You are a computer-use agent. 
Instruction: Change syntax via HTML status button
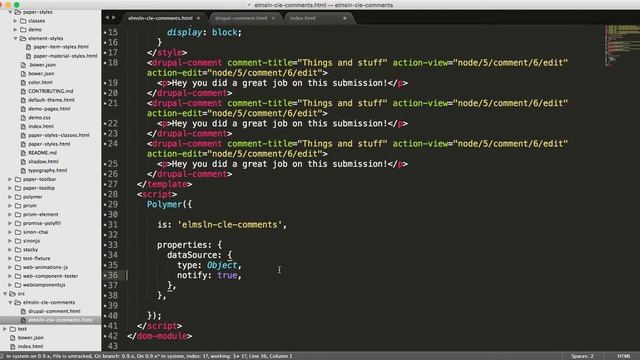pyautogui.click(x=624, y=356)
